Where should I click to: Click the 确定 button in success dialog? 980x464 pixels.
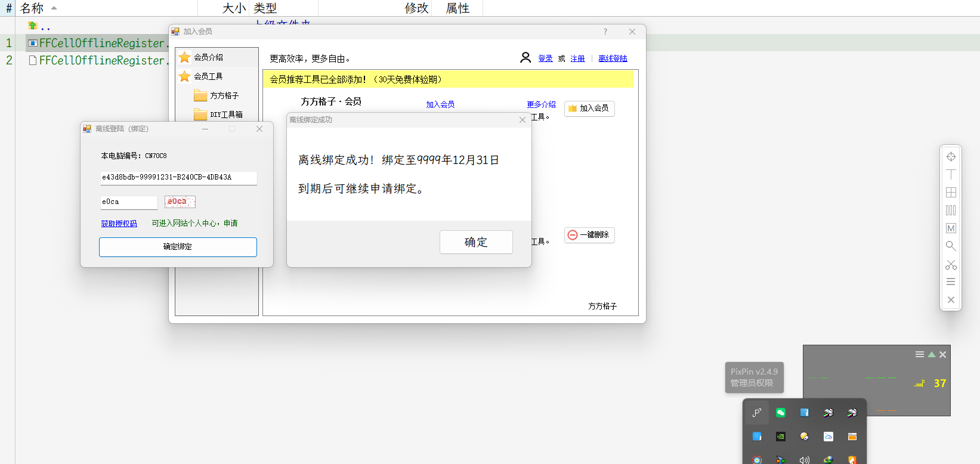tap(476, 242)
